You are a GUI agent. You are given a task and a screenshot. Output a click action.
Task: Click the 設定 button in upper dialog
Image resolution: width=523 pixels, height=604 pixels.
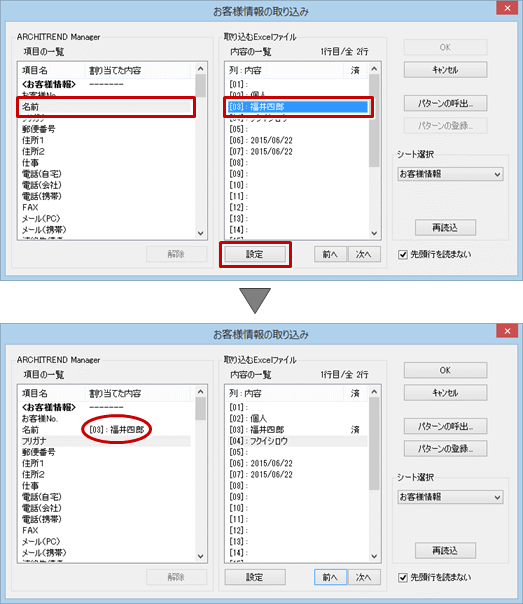[255, 254]
